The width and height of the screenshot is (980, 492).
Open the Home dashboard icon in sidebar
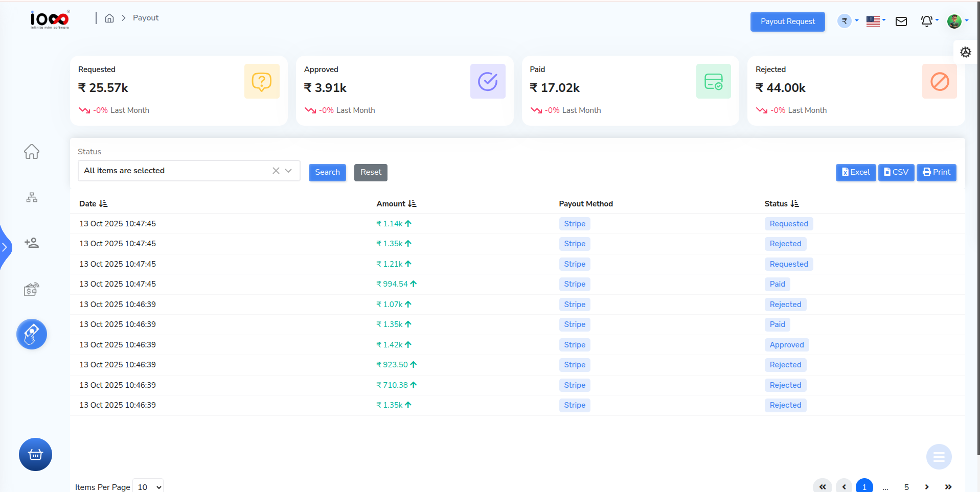coord(31,151)
